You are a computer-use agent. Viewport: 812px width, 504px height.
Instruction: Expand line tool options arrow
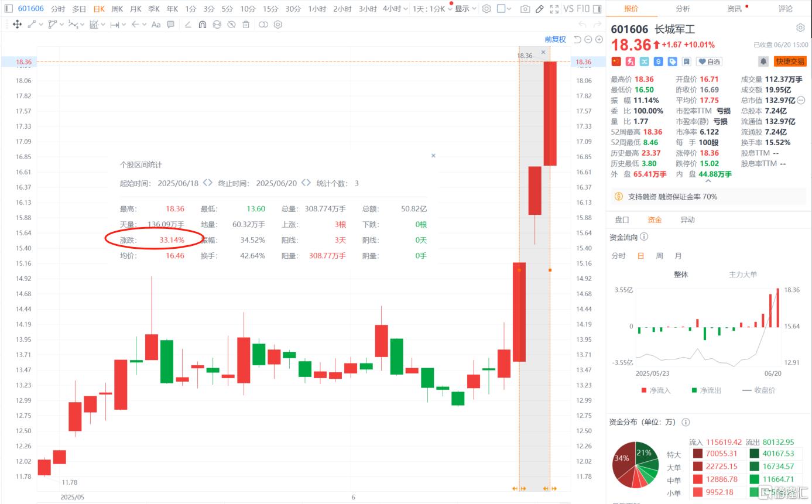[x=40, y=25]
